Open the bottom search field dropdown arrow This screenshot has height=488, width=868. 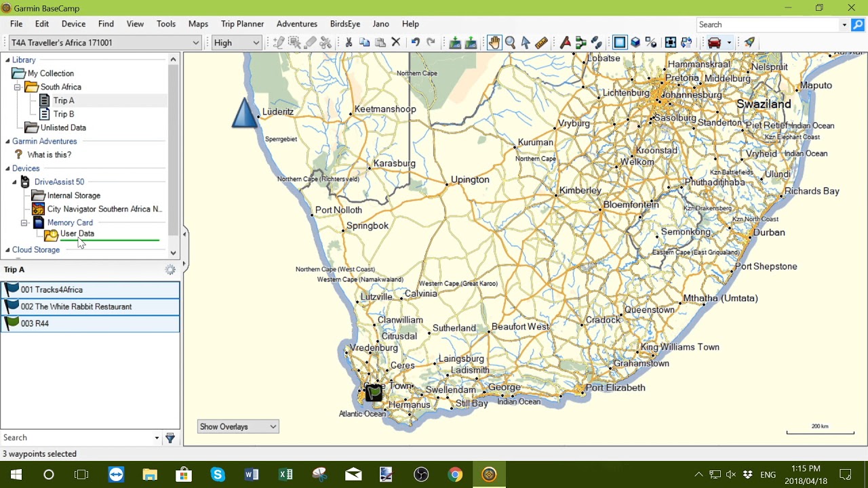coord(157,438)
